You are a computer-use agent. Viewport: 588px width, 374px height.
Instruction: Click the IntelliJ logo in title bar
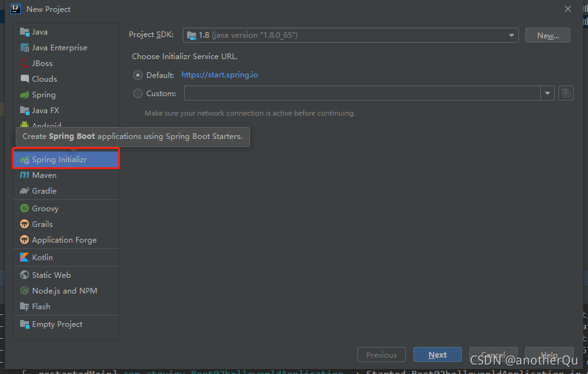point(16,9)
